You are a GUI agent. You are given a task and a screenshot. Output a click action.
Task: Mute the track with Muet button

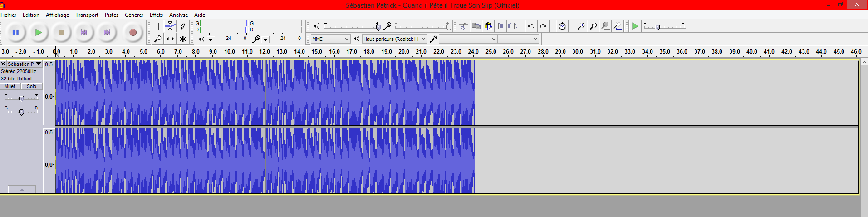tap(10, 86)
